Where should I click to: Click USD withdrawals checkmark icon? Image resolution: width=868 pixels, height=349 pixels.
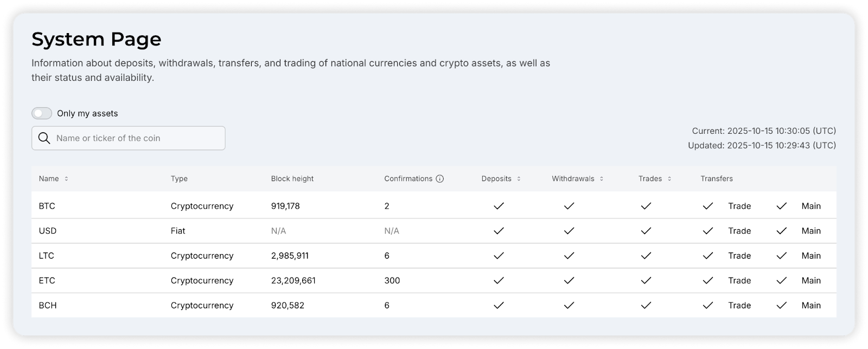[569, 231]
